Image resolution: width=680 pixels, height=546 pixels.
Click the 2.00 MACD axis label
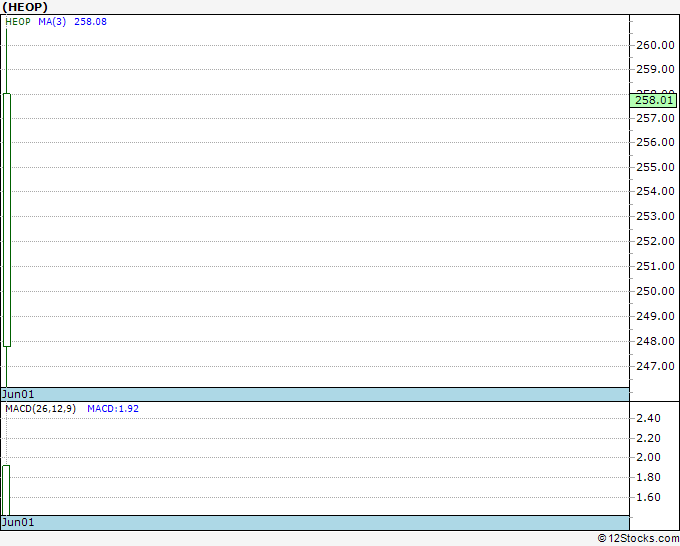pyautogui.click(x=648, y=457)
